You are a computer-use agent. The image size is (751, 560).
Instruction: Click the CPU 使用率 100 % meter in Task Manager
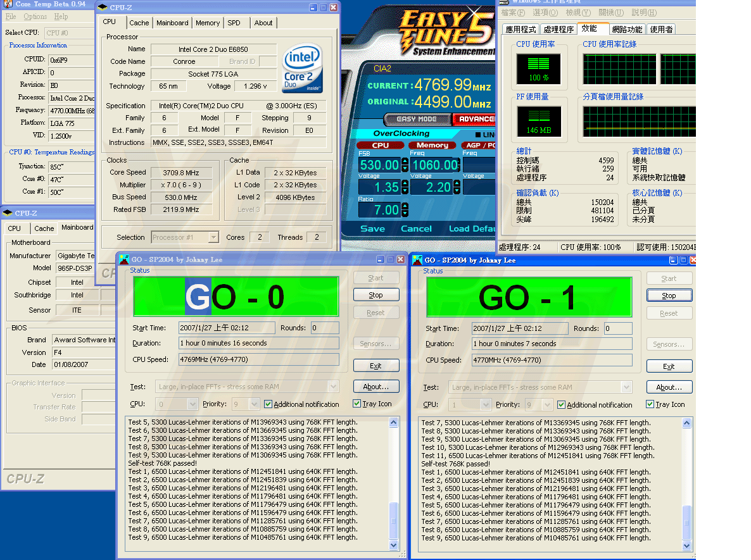point(538,69)
